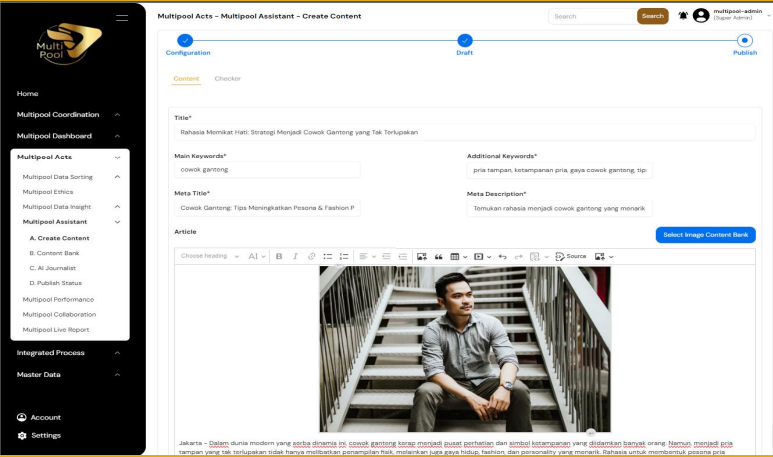Edit the Main Keywords field
The height and width of the screenshot is (457, 773).
[x=267, y=170]
